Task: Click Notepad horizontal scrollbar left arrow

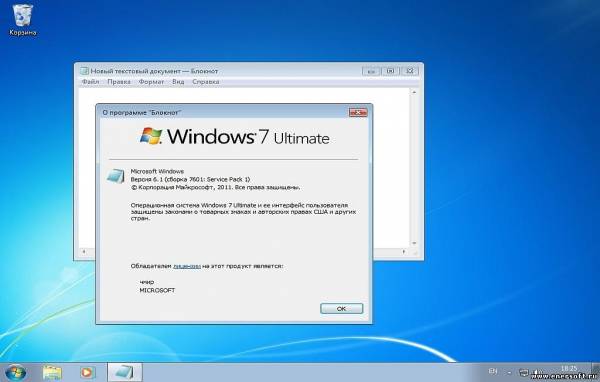Action: click(x=84, y=251)
